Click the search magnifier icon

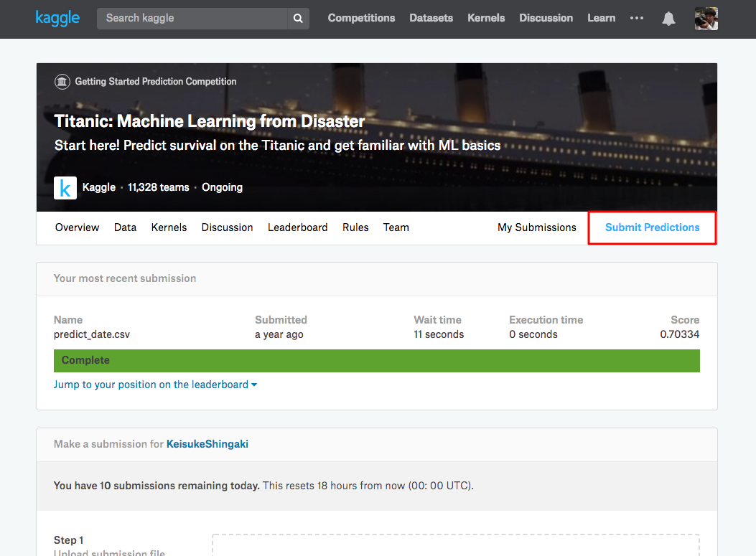click(x=298, y=19)
